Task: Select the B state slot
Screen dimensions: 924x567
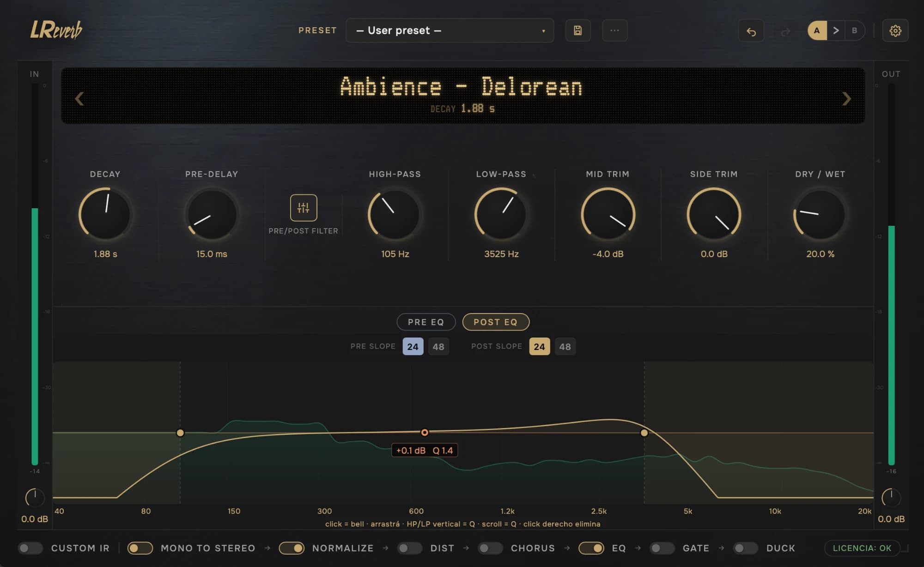Action: point(854,30)
